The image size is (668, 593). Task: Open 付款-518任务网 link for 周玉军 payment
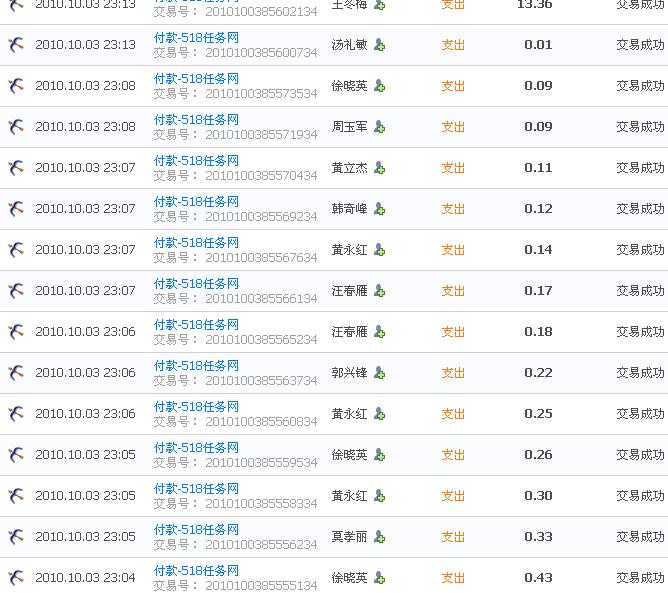(196, 120)
